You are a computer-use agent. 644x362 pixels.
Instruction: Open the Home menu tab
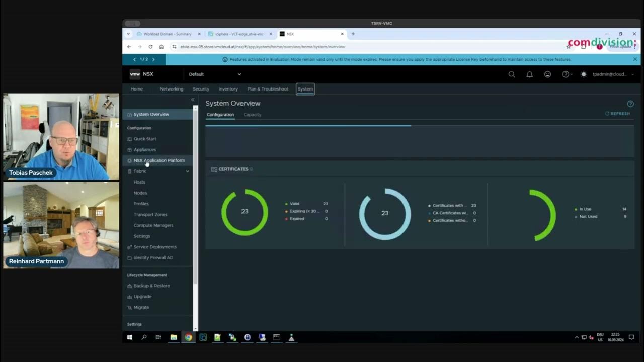coord(137,89)
